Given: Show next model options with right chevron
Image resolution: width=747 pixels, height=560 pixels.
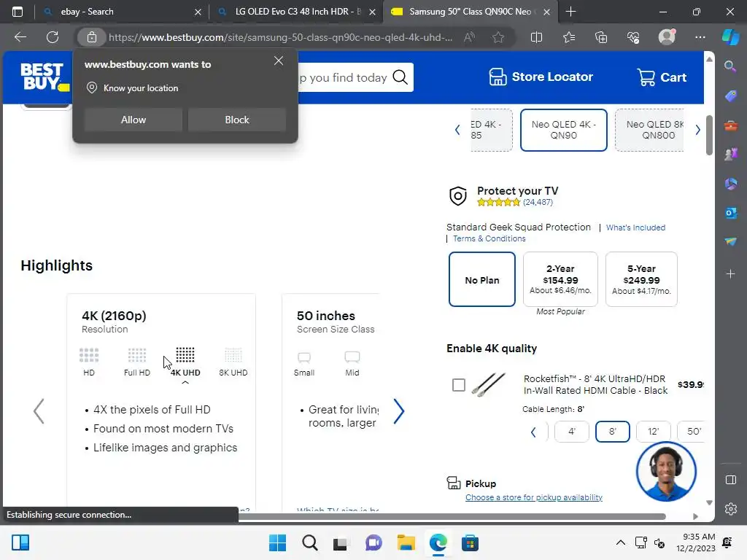Looking at the screenshot, I should 698,130.
